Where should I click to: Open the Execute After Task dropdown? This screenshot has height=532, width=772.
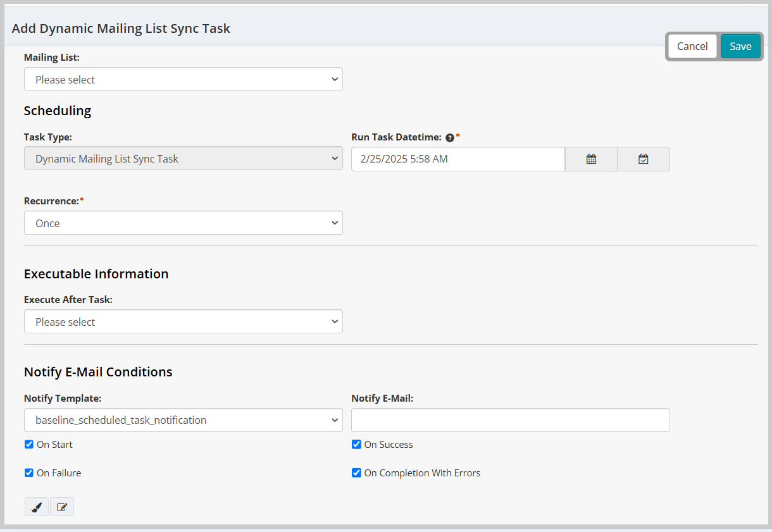(183, 321)
